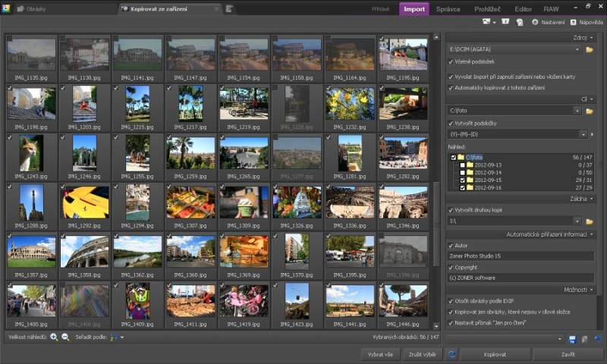This screenshot has height=364, width=607.
Task: Zoom in thumbnail size with magnifier plus
Action: (54, 336)
